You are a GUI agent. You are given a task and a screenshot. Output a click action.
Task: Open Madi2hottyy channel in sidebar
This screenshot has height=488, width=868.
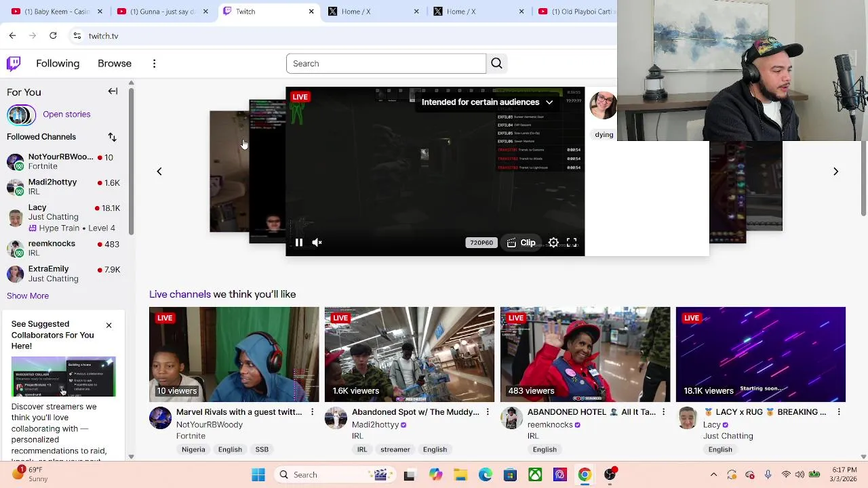[x=64, y=187]
